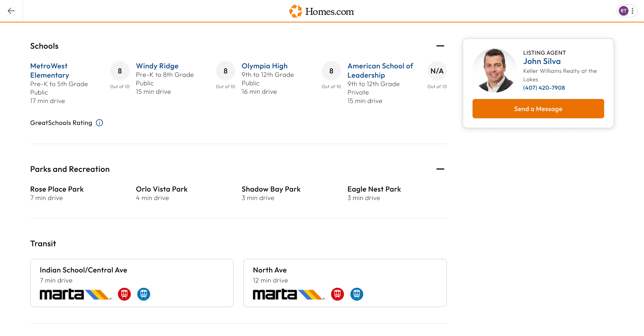This screenshot has width=644, height=336.
Task: Open the three-dot options menu
Action: pyautogui.click(x=633, y=11)
